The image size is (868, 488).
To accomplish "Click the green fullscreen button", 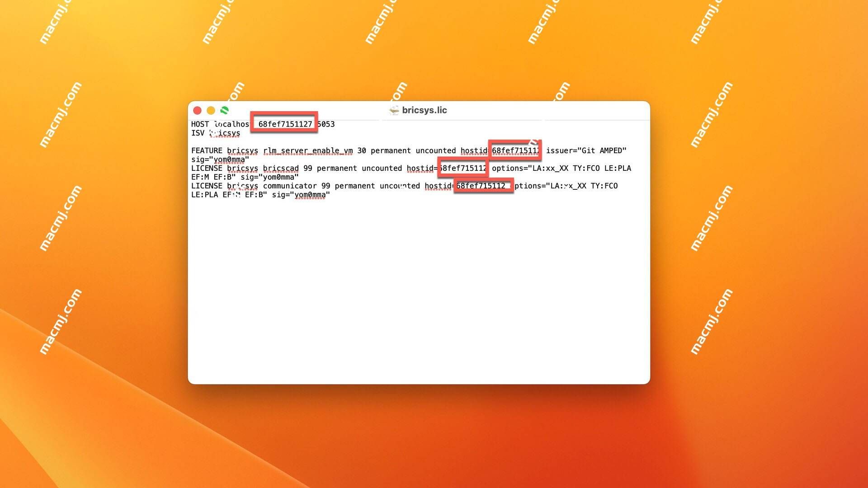I will tap(225, 110).
